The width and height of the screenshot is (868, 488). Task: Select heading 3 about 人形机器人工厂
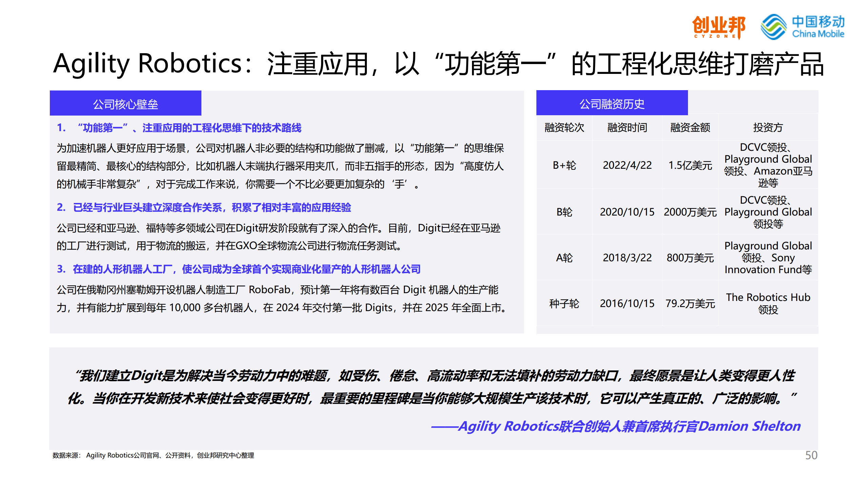[239, 269]
